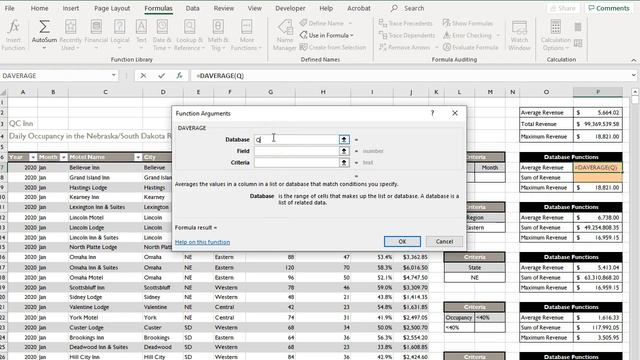Open the Help on this function link
Viewport: 640px width, 360px height.
click(x=202, y=242)
